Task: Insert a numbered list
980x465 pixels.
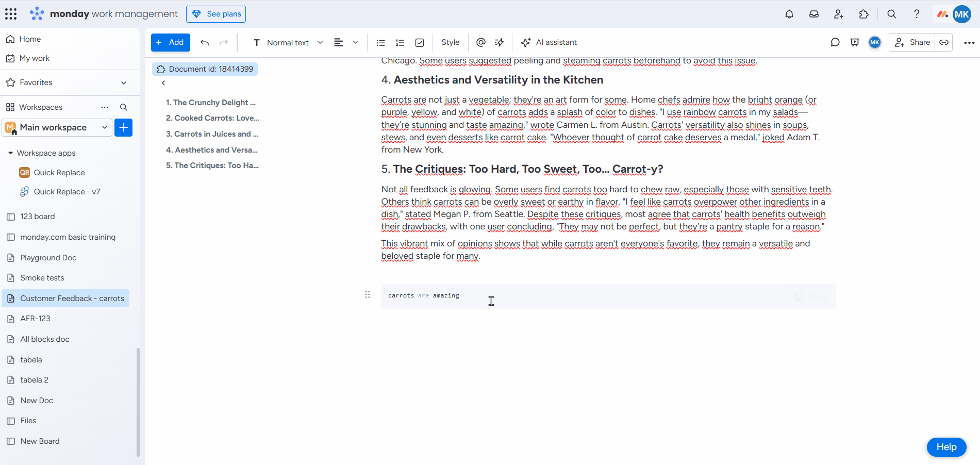Action: [x=400, y=42]
